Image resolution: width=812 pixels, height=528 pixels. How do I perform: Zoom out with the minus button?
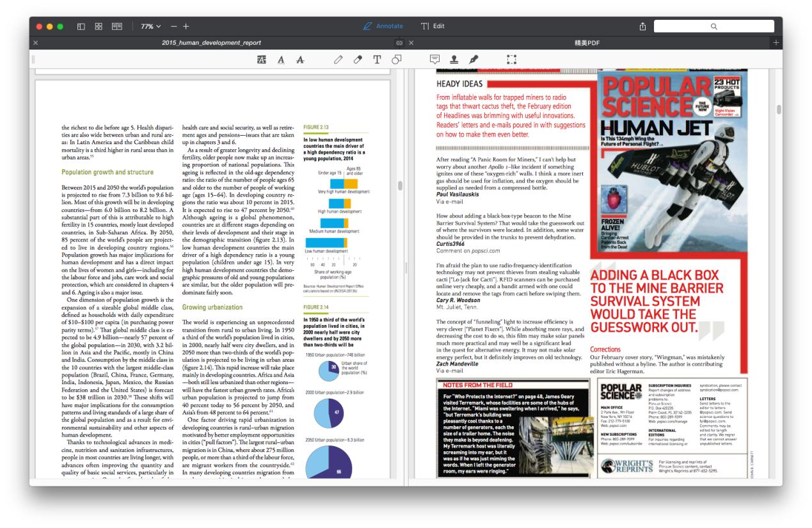[173, 26]
